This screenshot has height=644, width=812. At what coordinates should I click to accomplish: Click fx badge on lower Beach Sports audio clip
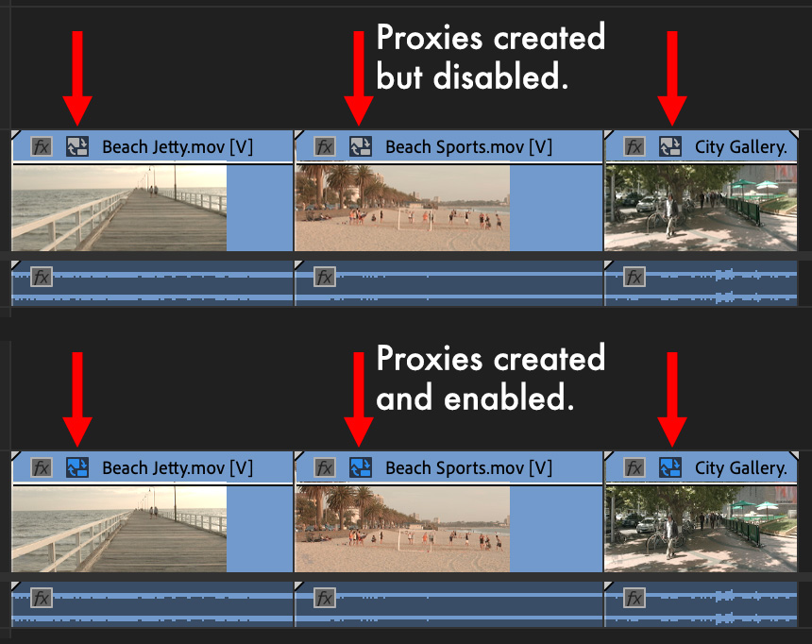(x=325, y=598)
